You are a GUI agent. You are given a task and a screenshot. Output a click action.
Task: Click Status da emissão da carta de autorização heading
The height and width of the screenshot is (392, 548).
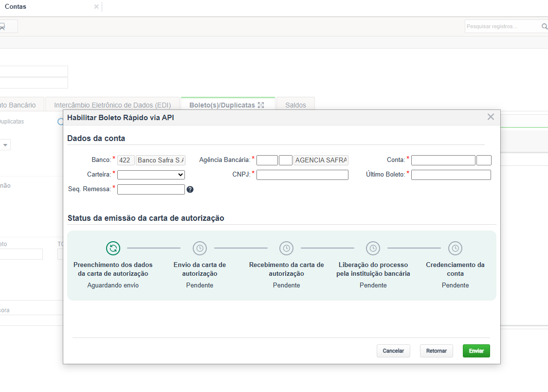(146, 218)
